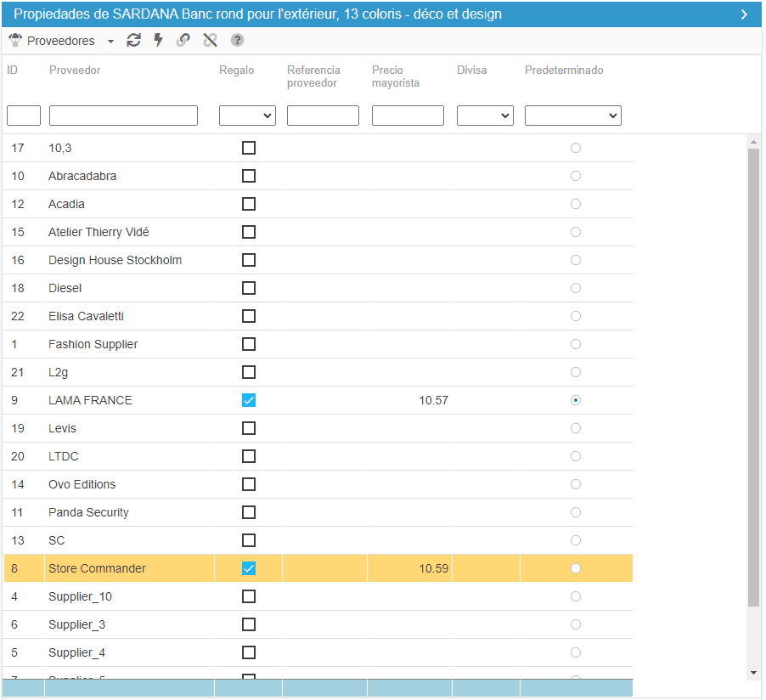This screenshot has width=766, height=700.
Task: Click the refresh icon in the toolbar
Action: pos(133,40)
